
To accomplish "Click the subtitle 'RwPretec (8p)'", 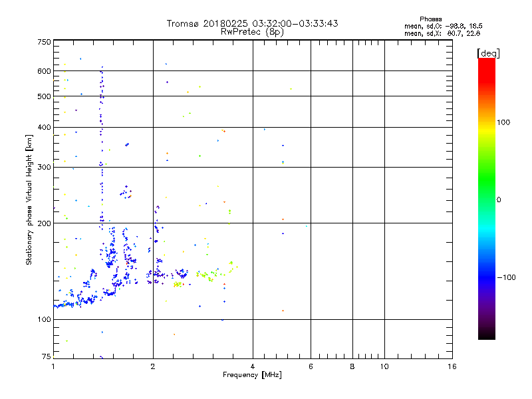I will 252,32.
